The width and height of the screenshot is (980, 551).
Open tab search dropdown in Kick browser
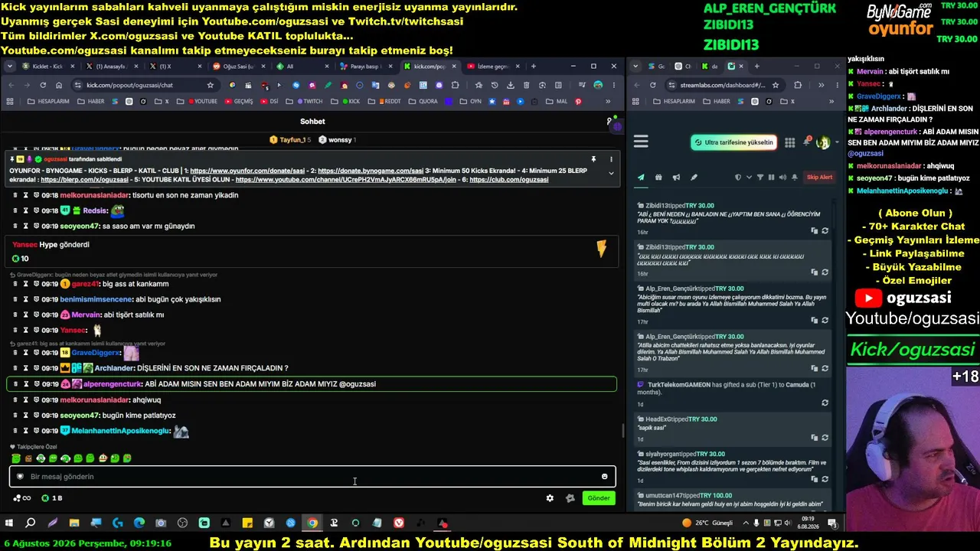tap(10, 67)
